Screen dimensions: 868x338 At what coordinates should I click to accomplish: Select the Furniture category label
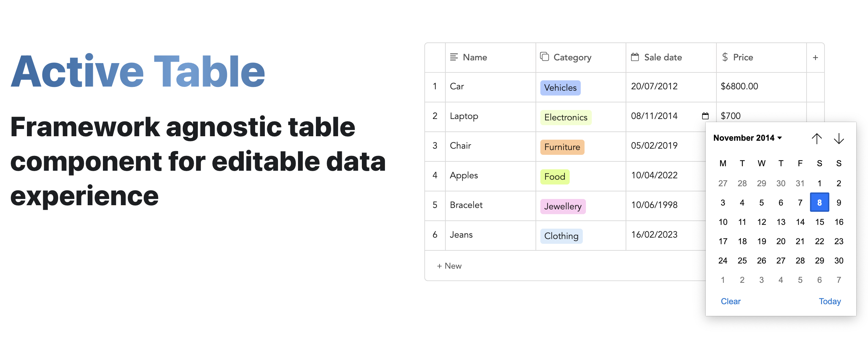click(x=562, y=147)
